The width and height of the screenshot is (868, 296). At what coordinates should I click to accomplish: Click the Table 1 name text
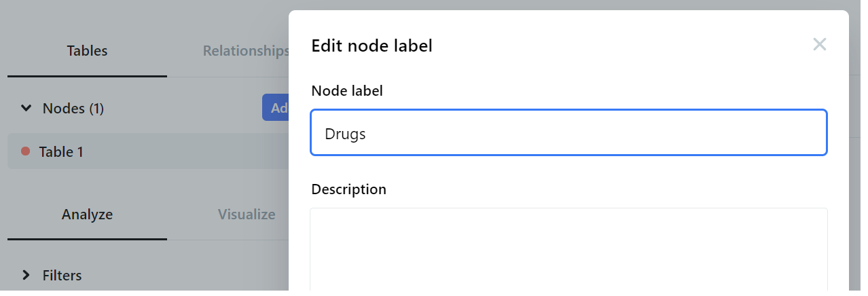tap(61, 152)
